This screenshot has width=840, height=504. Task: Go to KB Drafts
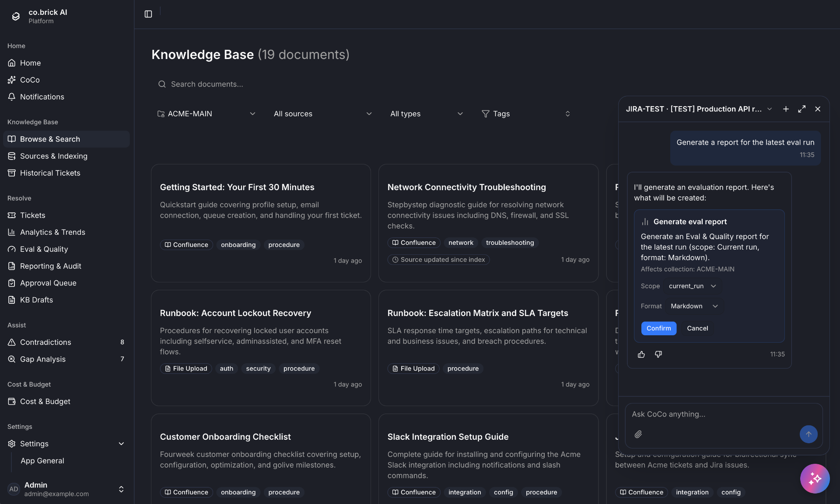pyautogui.click(x=66, y=300)
